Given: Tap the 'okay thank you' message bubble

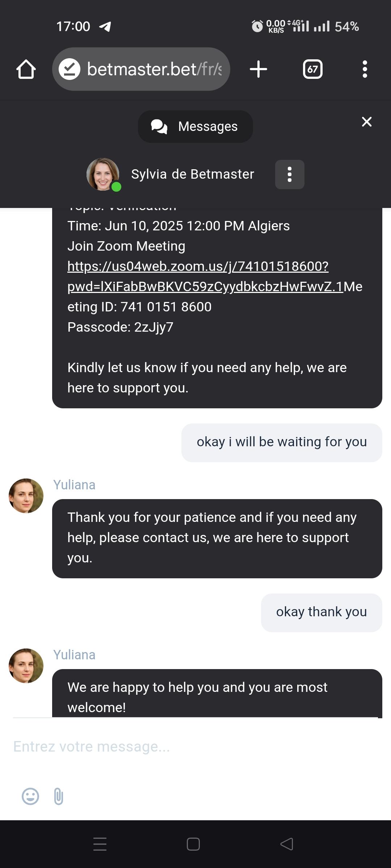Looking at the screenshot, I should (x=321, y=612).
